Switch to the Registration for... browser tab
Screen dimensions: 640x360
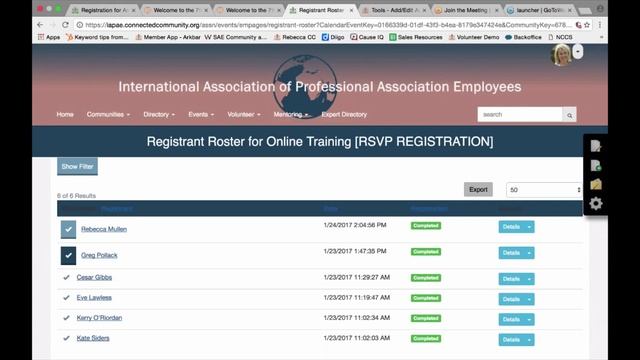(103, 10)
